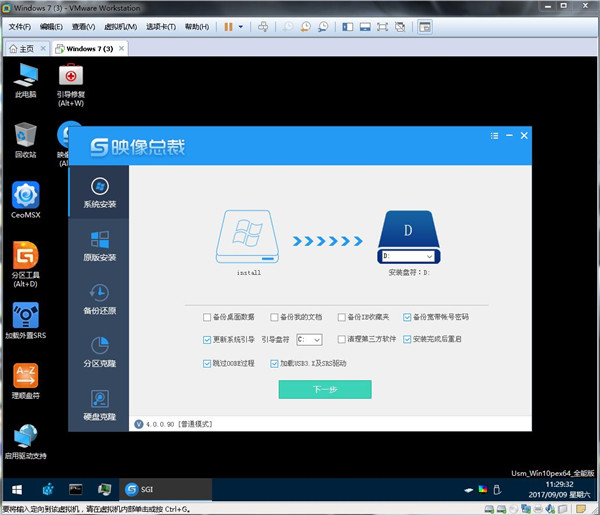Enable 清理第三方软件 checkbox
This screenshot has height=515, width=600.
click(x=342, y=339)
